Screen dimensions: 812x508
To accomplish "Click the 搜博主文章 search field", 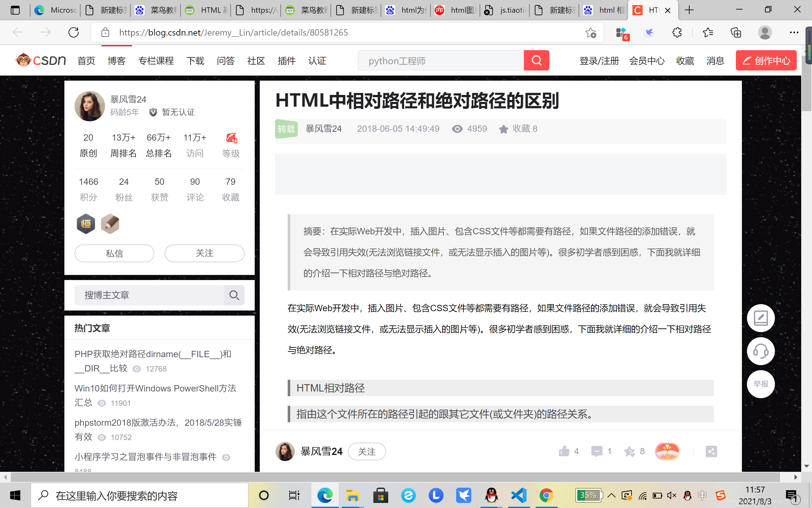I will [x=149, y=295].
